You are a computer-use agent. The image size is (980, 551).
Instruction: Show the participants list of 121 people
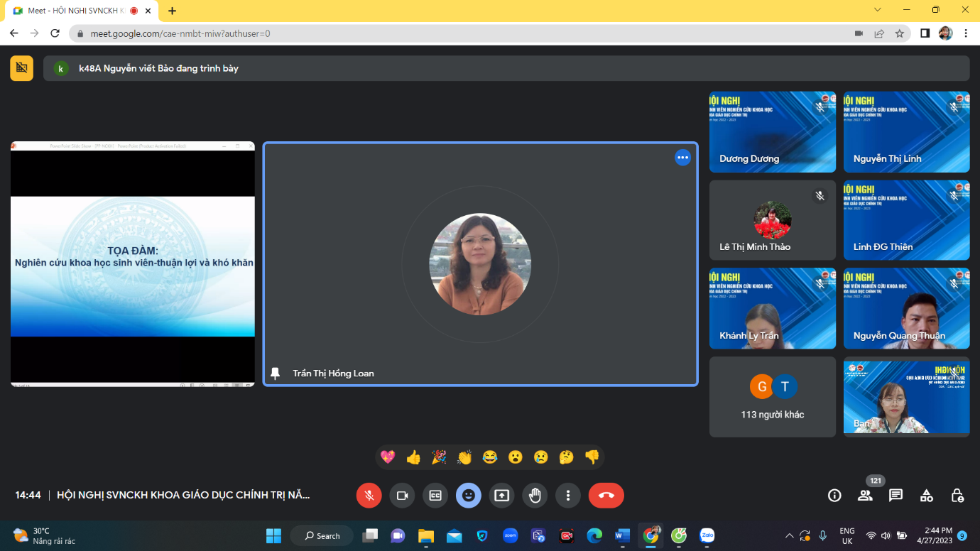coord(865,496)
